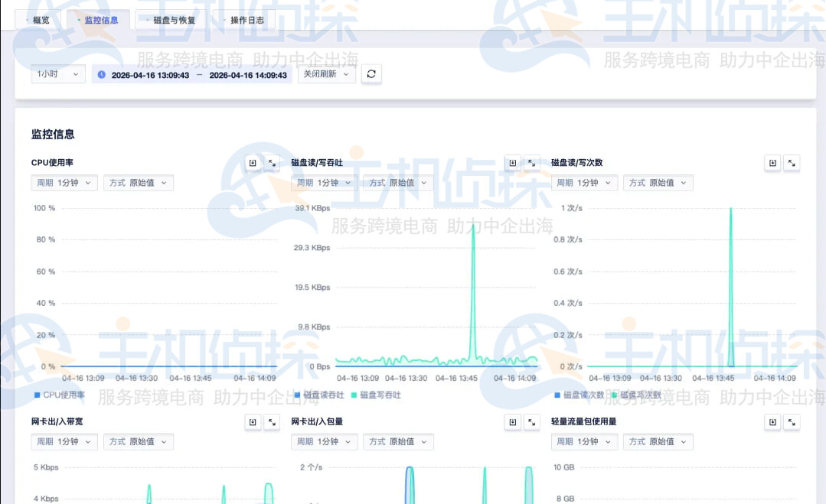The height and width of the screenshot is (504, 826).
Task: Expand the CPU使用率 chart to fullscreen
Action: 272,163
